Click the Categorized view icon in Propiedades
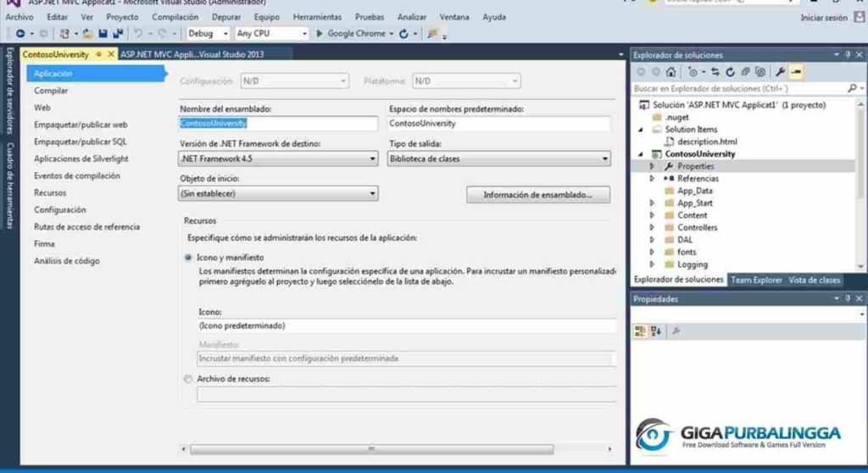 coord(640,331)
